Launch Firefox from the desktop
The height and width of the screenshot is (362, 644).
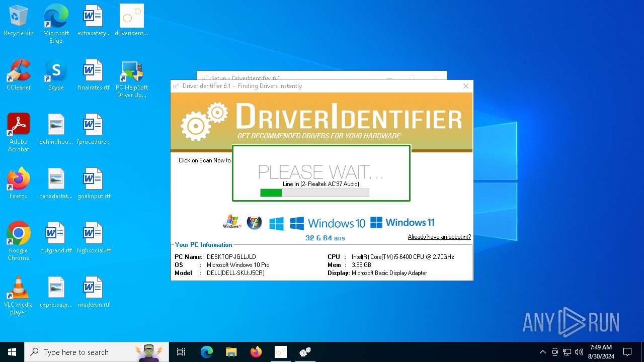pyautogui.click(x=19, y=184)
